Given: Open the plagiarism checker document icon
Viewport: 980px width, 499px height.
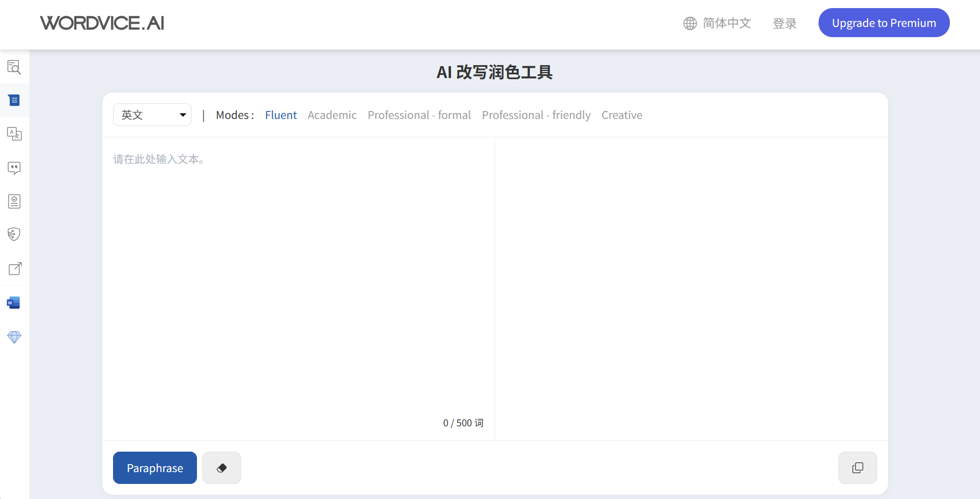Looking at the screenshot, I should 14,201.
